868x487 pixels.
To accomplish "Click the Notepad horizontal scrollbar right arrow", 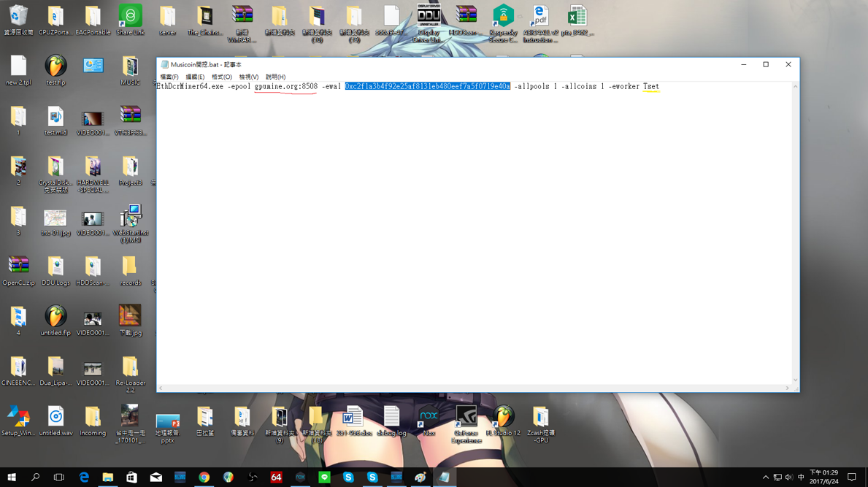I will 787,388.
